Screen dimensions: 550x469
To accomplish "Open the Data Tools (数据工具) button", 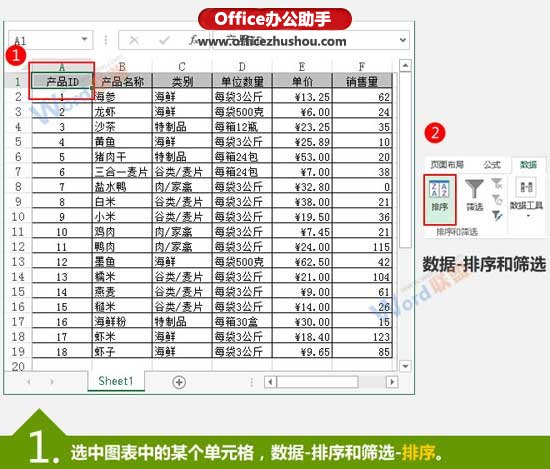I will (x=526, y=197).
